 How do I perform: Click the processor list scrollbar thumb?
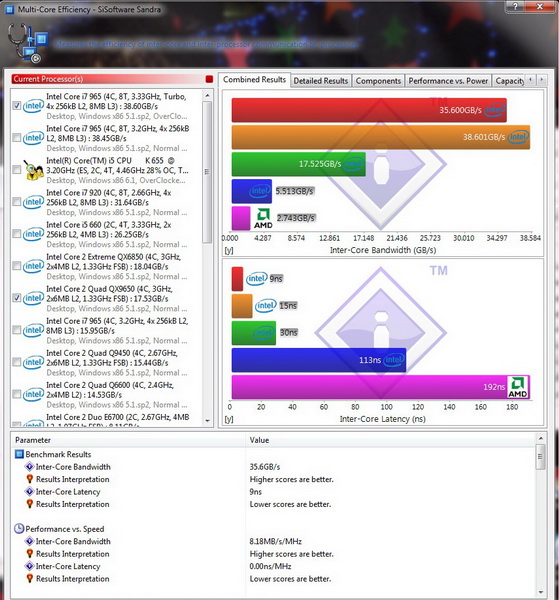[207, 172]
